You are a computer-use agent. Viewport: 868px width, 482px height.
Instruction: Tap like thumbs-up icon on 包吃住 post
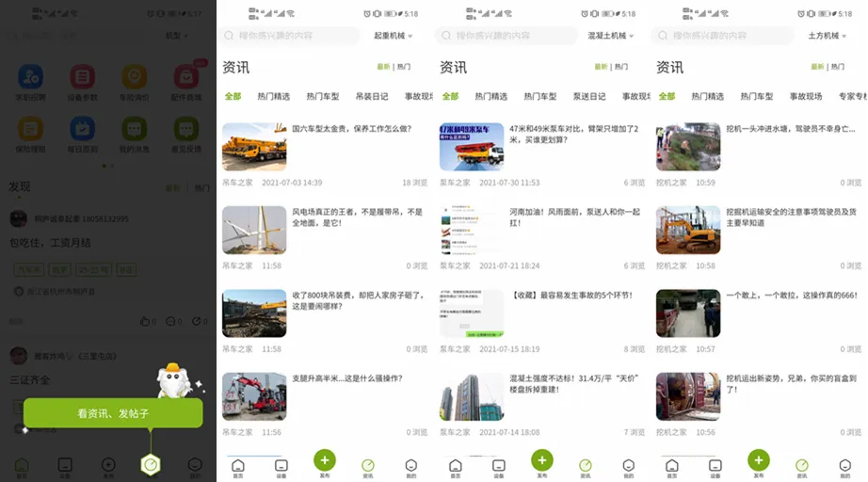145,321
